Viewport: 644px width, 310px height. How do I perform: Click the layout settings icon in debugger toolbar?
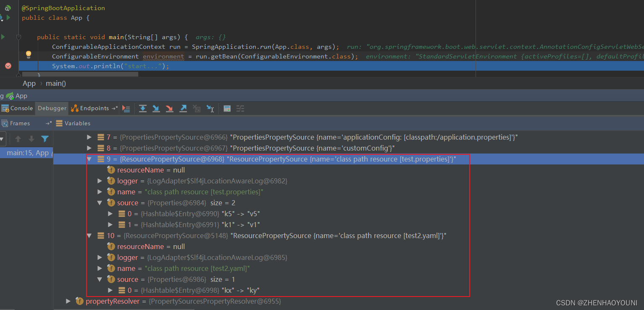[240, 109]
